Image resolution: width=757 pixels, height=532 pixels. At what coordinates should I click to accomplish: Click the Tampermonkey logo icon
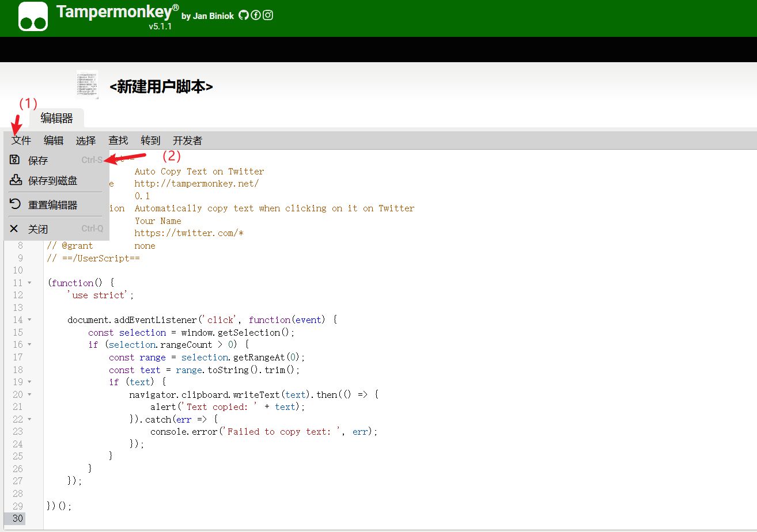tap(33, 16)
